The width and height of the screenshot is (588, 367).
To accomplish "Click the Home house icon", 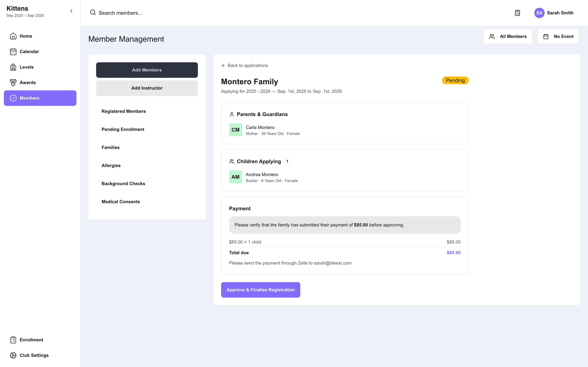I will click(13, 36).
